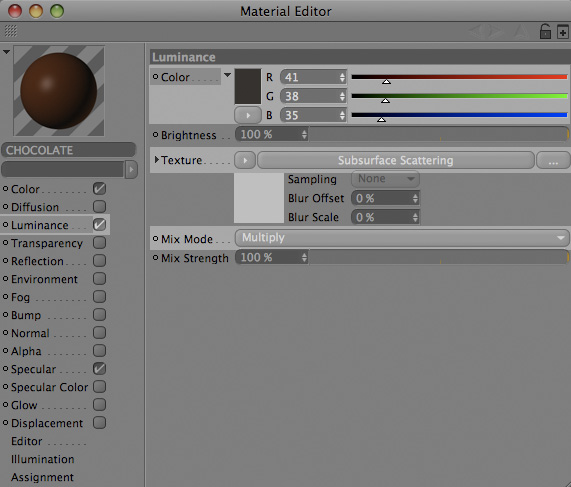Image resolution: width=571 pixels, height=487 pixels.
Task: Open the Assignment section
Action: [42, 477]
